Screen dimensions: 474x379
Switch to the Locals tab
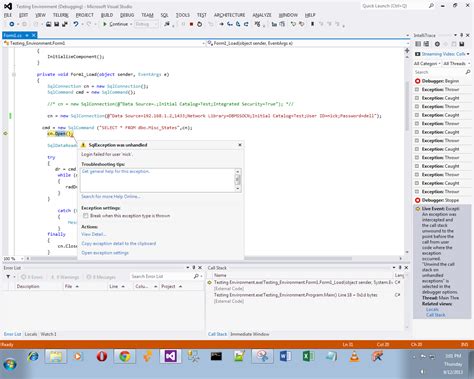[x=31, y=334]
